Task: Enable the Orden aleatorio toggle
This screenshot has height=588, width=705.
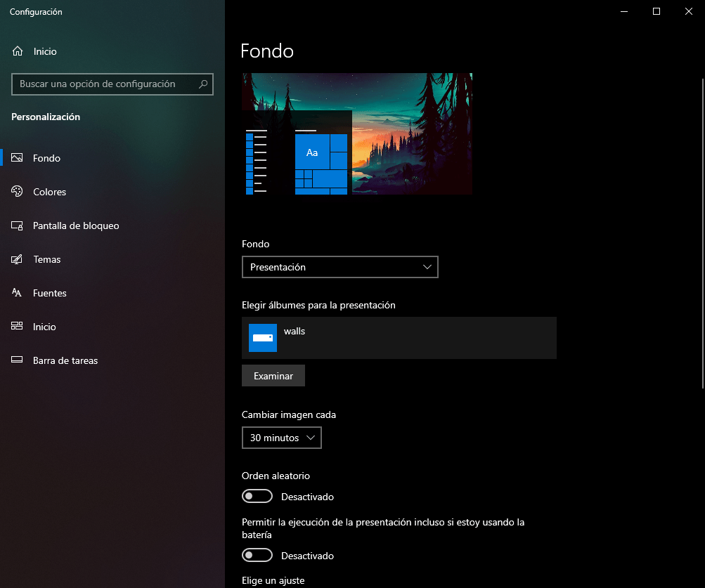Action: click(257, 497)
